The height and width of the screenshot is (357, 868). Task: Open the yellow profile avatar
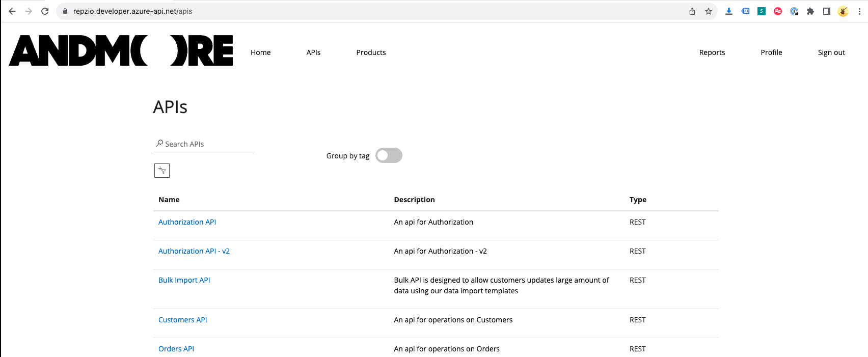click(843, 11)
